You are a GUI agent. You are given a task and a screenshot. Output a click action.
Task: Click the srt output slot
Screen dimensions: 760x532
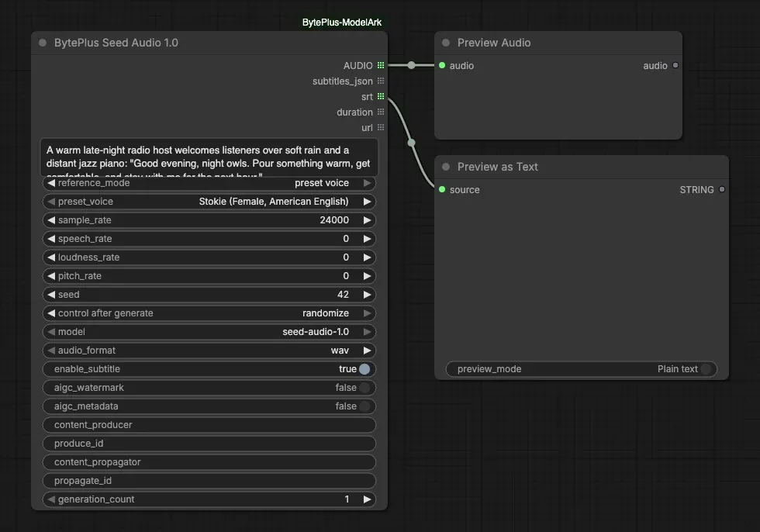[381, 96]
